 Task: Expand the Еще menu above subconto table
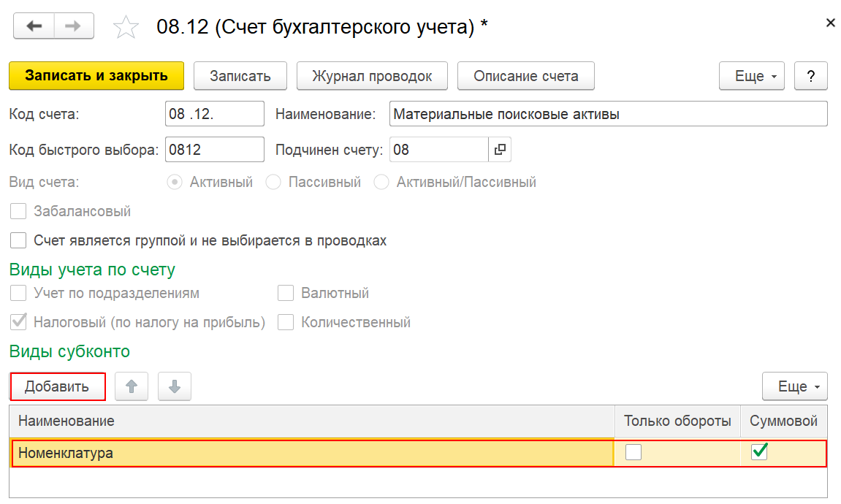(x=795, y=386)
